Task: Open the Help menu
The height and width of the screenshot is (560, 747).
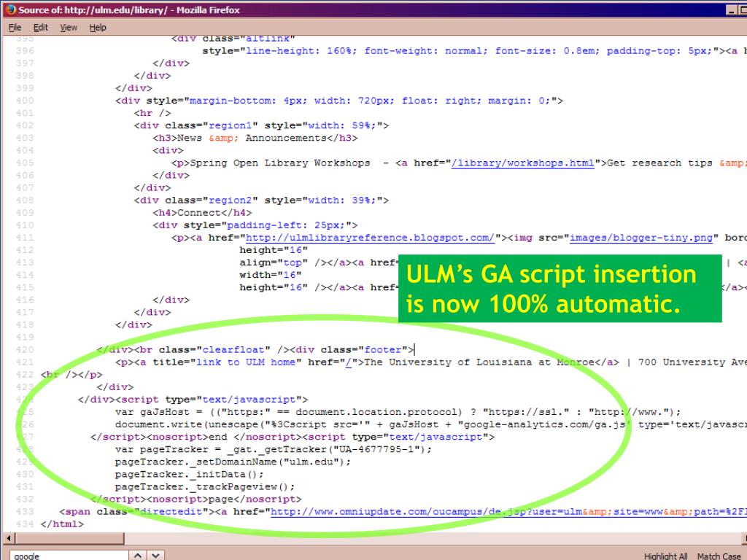Action: pos(98,28)
